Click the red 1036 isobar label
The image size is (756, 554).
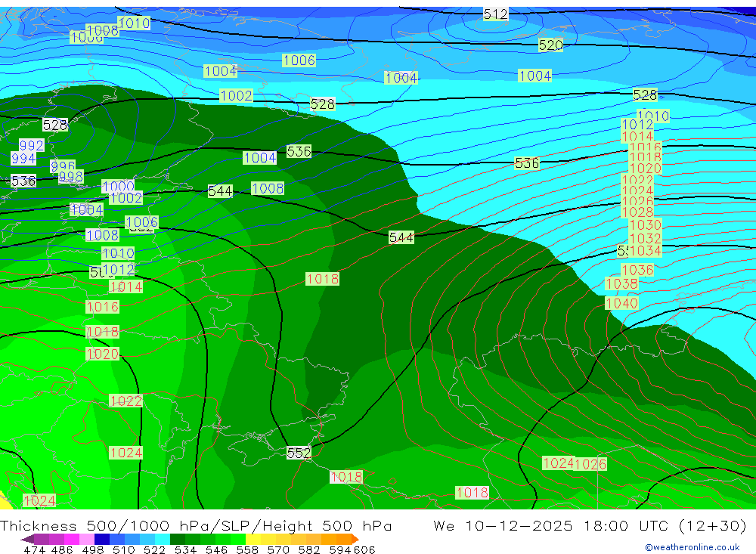[637, 270]
